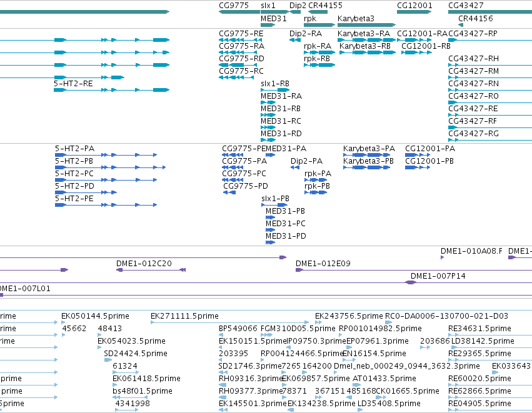
Task: Click EST RE34631.5prime
Action: point(479,329)
